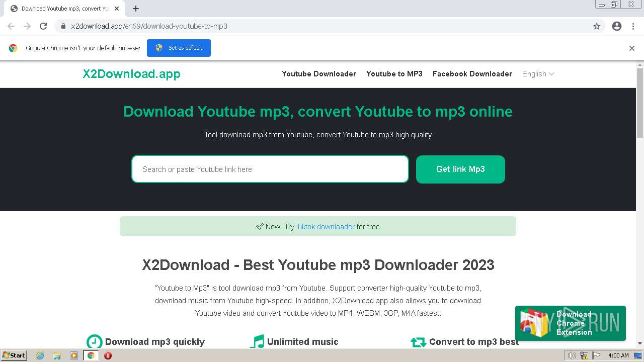Open a new tab with the plus icon
644x362 pixels.
click(x=136, y=9)
